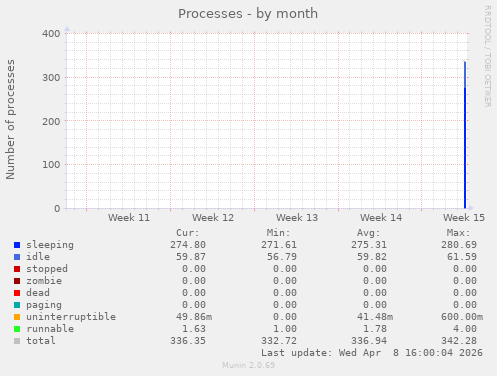This screenshot has width=497, height=376.
Task: Click the 'Processes - by month' graph title
Action: point(248,14)
